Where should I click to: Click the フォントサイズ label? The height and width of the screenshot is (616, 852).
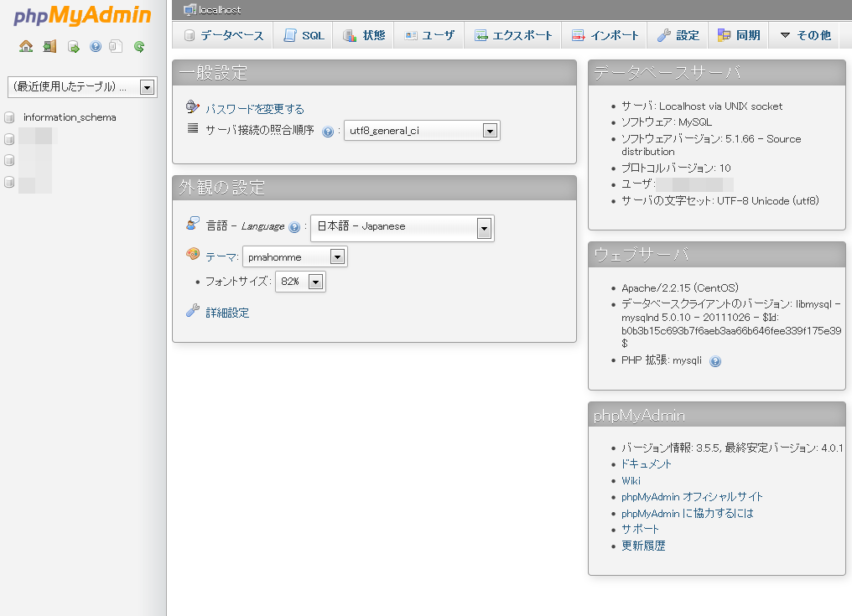click(x=238, y=282)
